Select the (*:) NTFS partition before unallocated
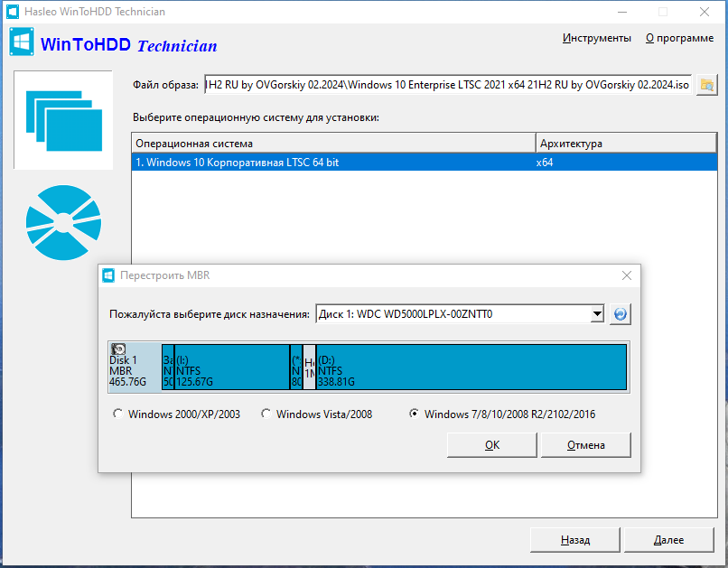The width and height of the screenshot is (728, 568). (x=296, y=367)
